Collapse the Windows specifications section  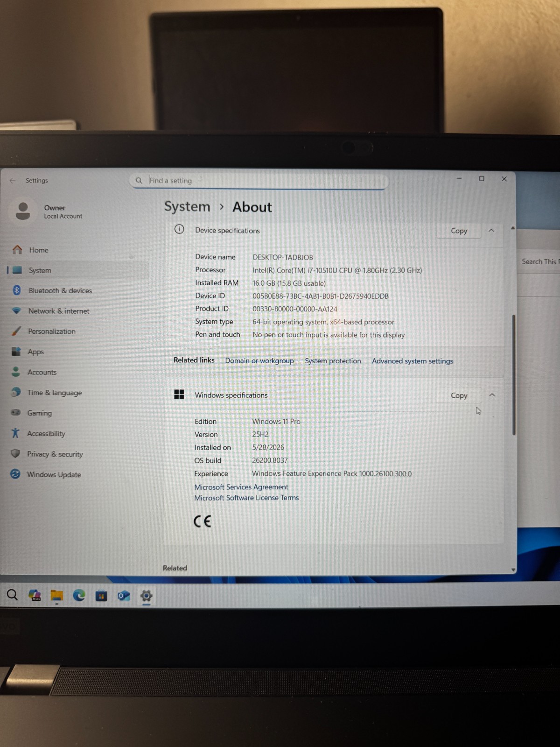(x=492, y=395)
